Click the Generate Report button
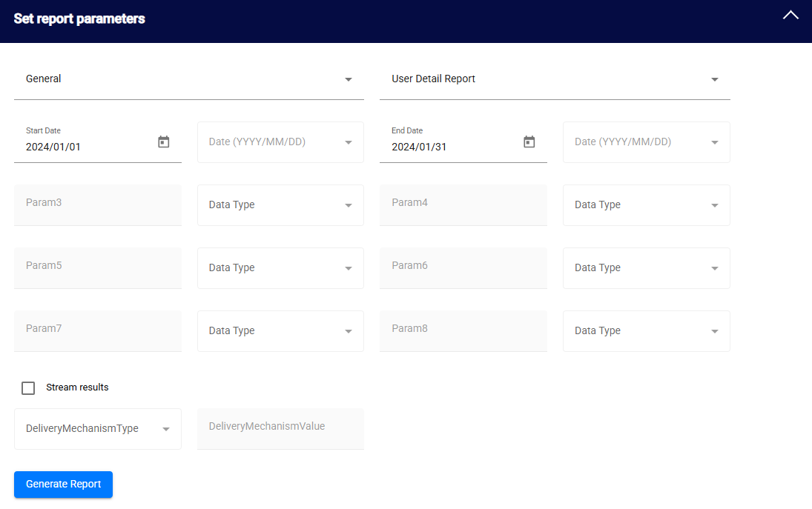This screenshot has width=812, height=509. click(63, 485)
